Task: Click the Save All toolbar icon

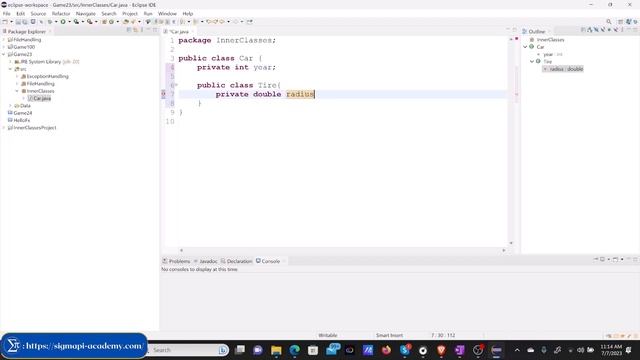Action: coord(25,22)
